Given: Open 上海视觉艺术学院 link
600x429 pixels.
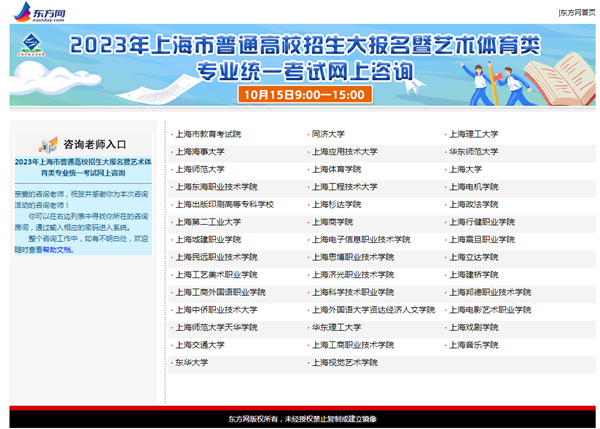Looking at the screenshot, I should pyautogui.click(x=345, y=363).
